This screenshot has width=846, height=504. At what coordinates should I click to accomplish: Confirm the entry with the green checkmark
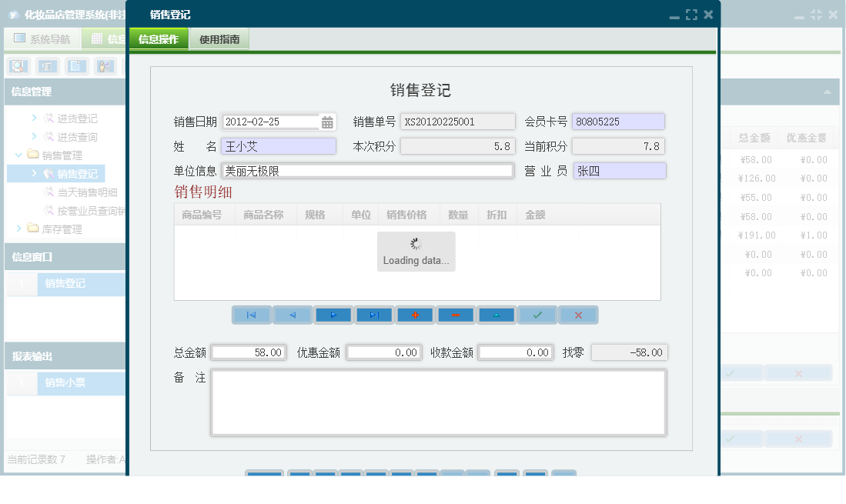[537, 315]
